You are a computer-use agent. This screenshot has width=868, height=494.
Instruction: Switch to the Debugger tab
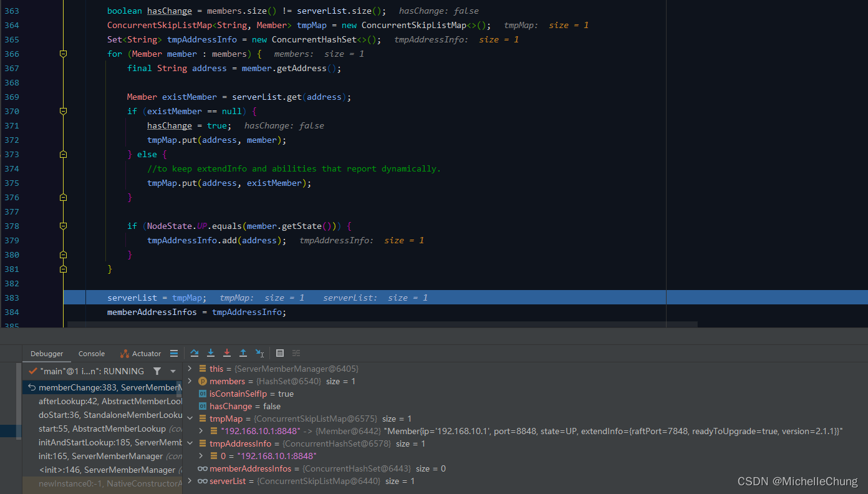47,354
